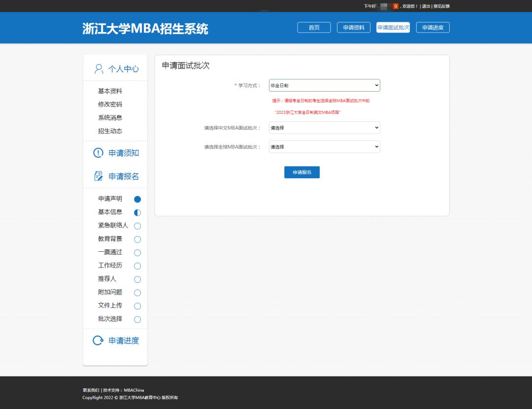Viewport: 532px width, 409px height.
Task: Select the 申请声明 completed step circle
Action: pos(137,199)
